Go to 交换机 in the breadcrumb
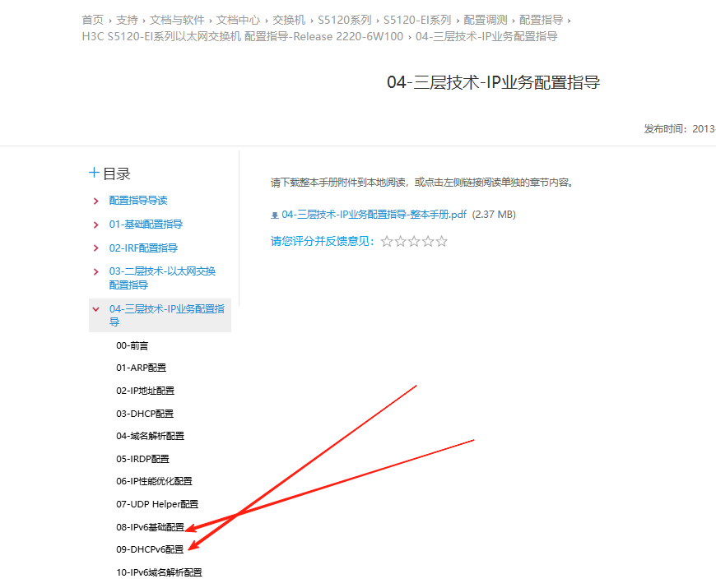 (x=289, y=20)
